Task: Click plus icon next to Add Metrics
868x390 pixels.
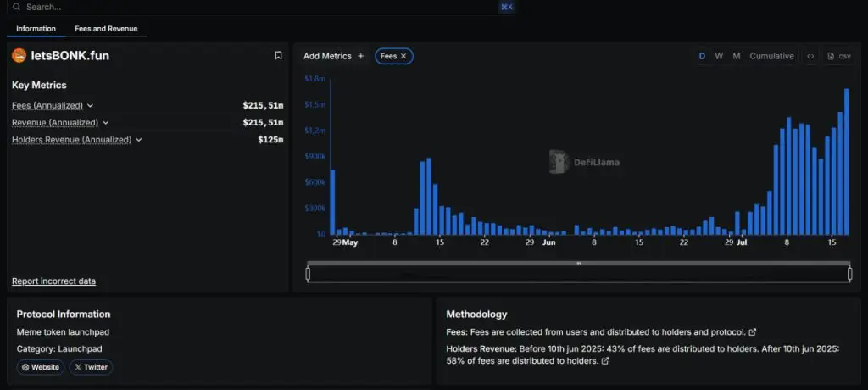Action: click(360, 56)
